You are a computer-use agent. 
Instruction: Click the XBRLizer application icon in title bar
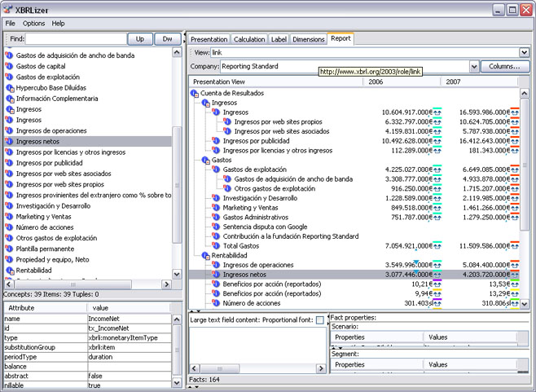pyautogui.click(x=8, y=10)
